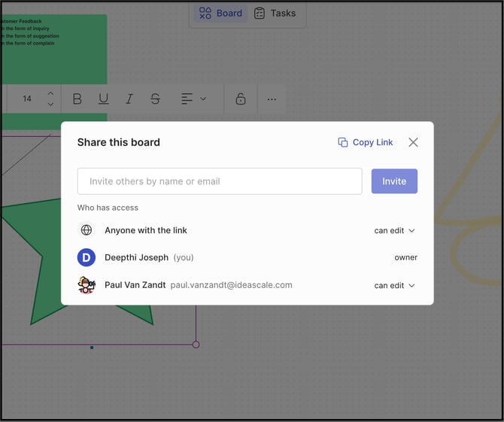Viewport: 504px width, 422px height.
Task: Click the Invite others by name field
Action: tap(220, 181)
